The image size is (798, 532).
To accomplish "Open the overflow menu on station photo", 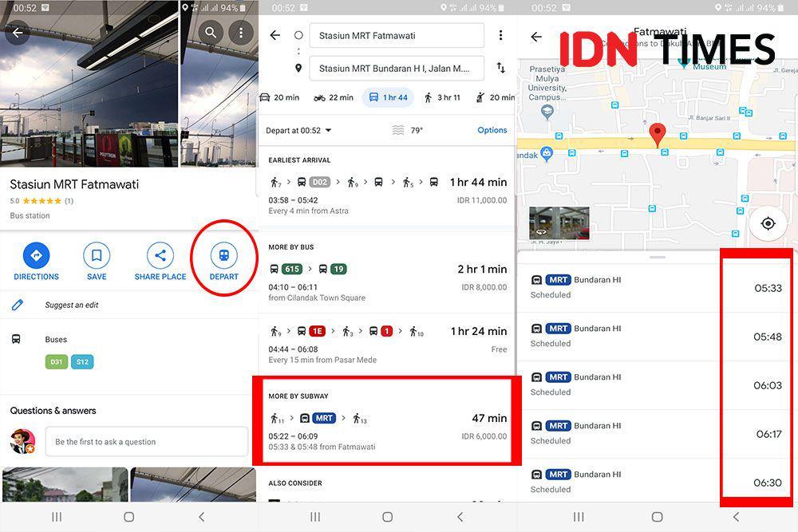I will point(241,33).
